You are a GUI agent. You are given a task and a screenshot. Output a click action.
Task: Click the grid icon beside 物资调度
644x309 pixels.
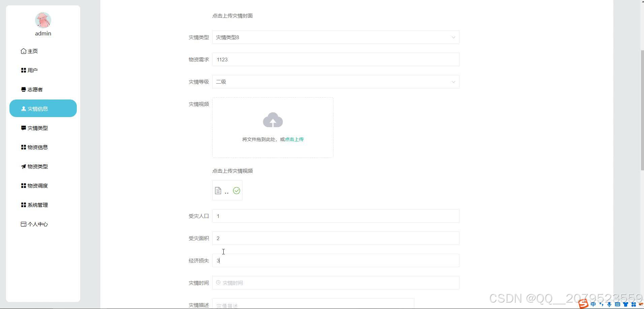click(23, 185)
